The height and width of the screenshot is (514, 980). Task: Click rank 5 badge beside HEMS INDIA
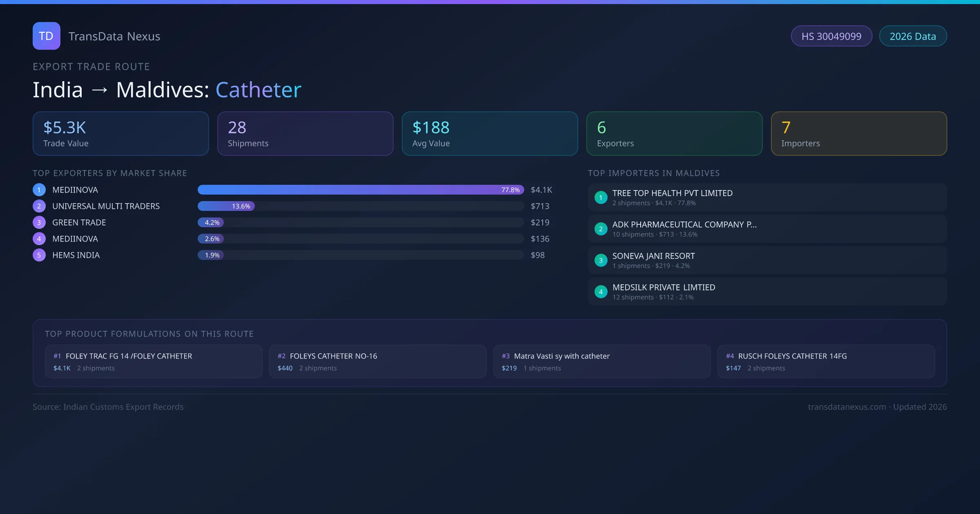[x=39, y=255]
